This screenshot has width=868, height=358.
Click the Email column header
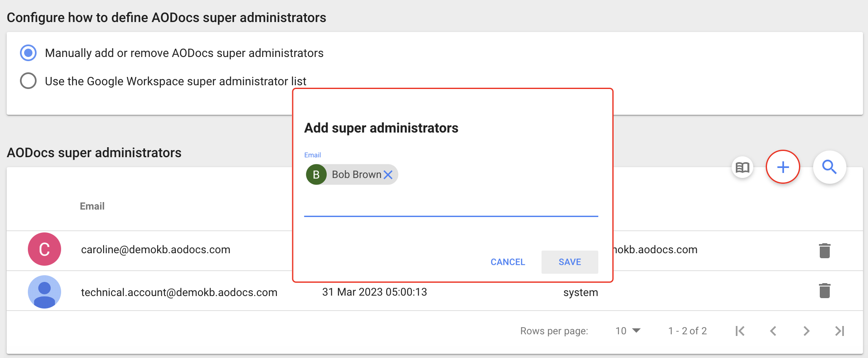click(x=92, y=206)
